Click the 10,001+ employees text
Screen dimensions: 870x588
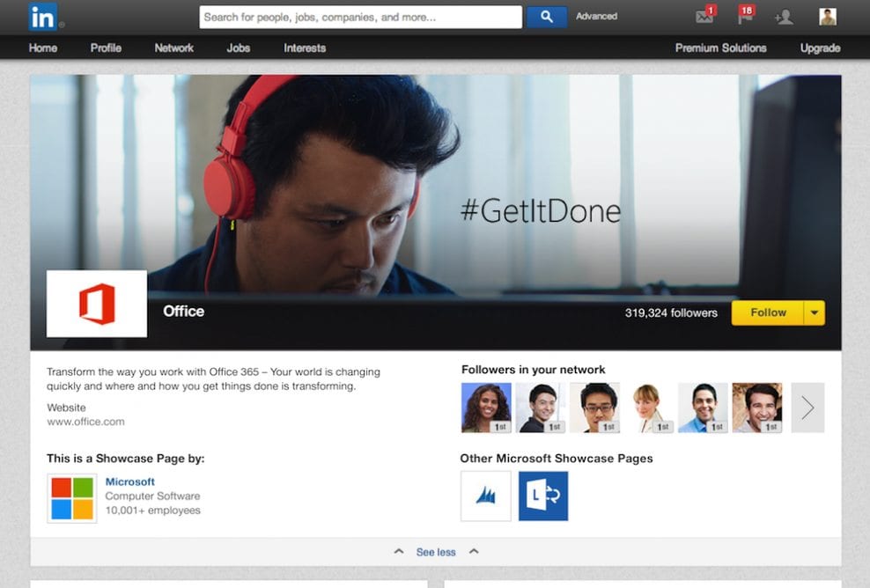(x=153, y=511)
